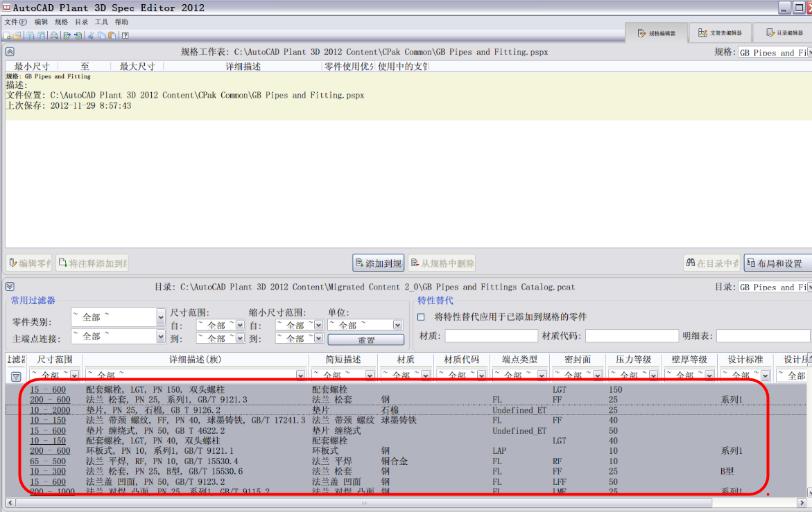Click the Paste clipboard toolbar icon
This screenshot has height=512, width=812.
(112, 35)
